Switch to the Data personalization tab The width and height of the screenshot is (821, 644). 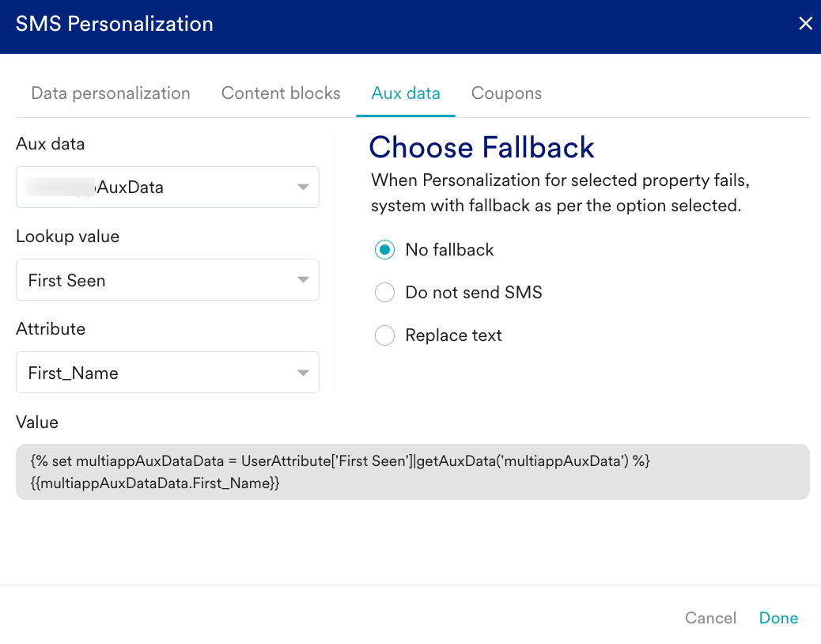(111, 93)
